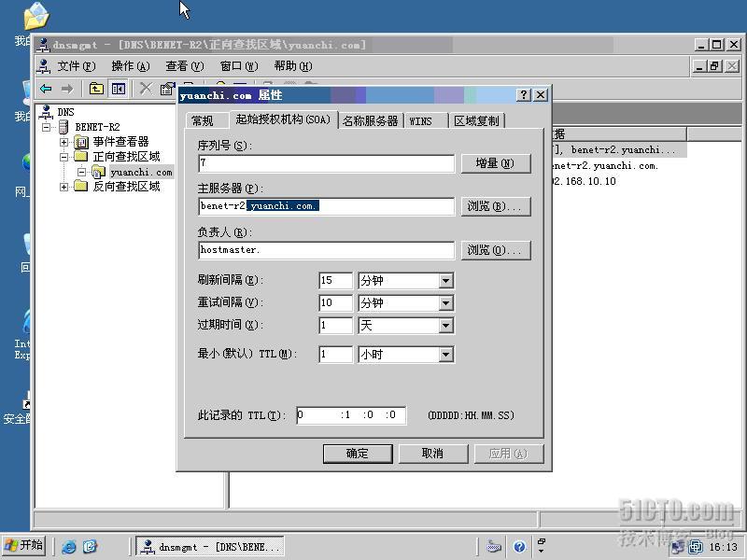Click 浏览(O) next to 负责人
The image size is (747, 560).
point(496,250)
